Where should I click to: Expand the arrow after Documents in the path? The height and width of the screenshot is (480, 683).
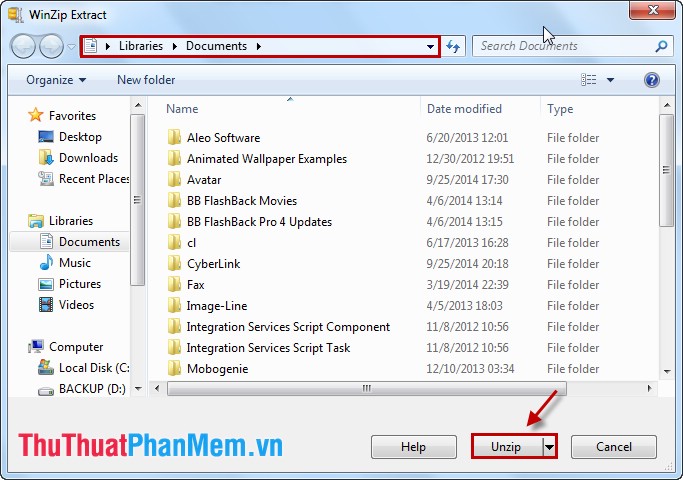(259, 46)
